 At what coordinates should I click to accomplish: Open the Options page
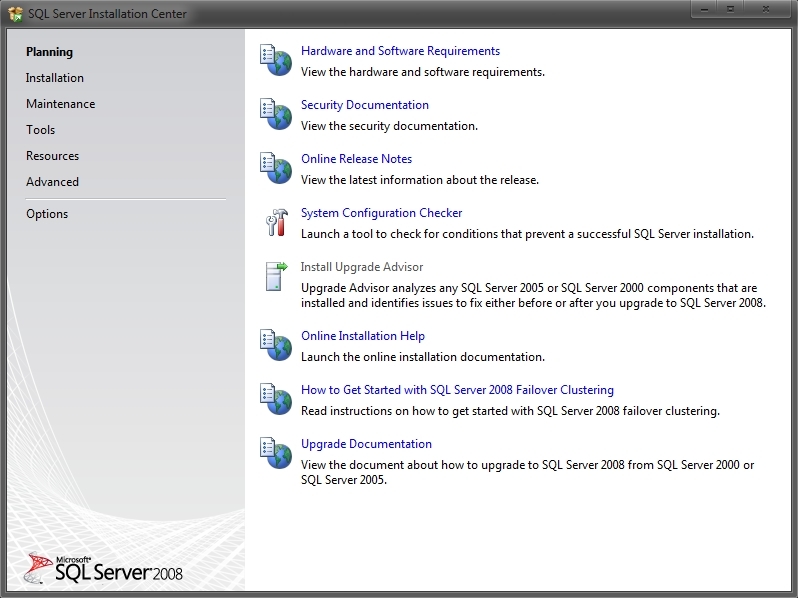pyautogui.click(x=47, y=214)
